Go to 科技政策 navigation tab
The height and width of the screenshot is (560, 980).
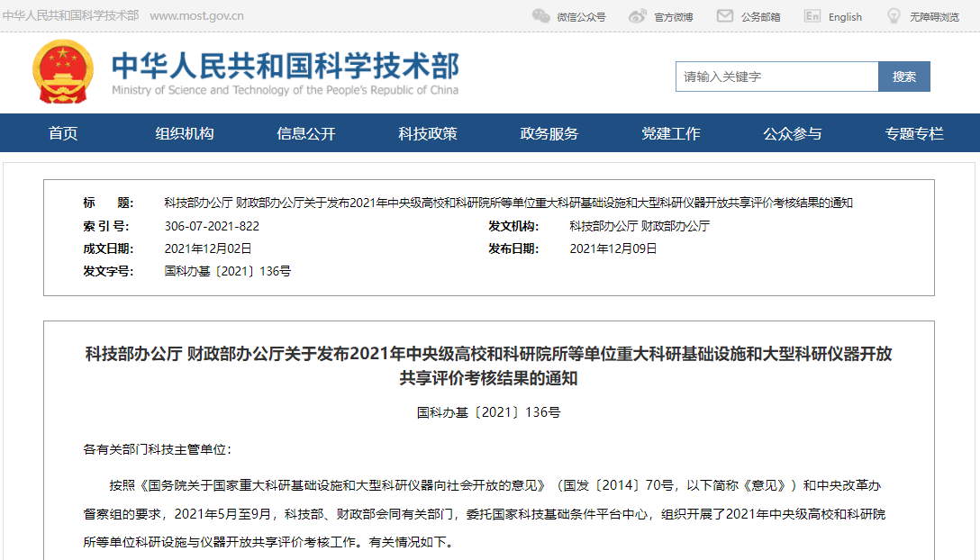428,133
